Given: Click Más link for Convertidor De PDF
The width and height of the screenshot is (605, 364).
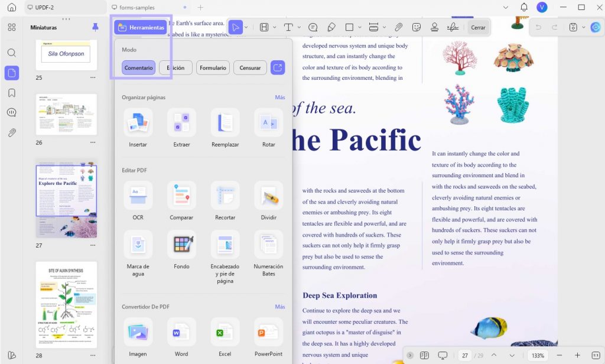Looking at the screenshot, I should (280, 307).
